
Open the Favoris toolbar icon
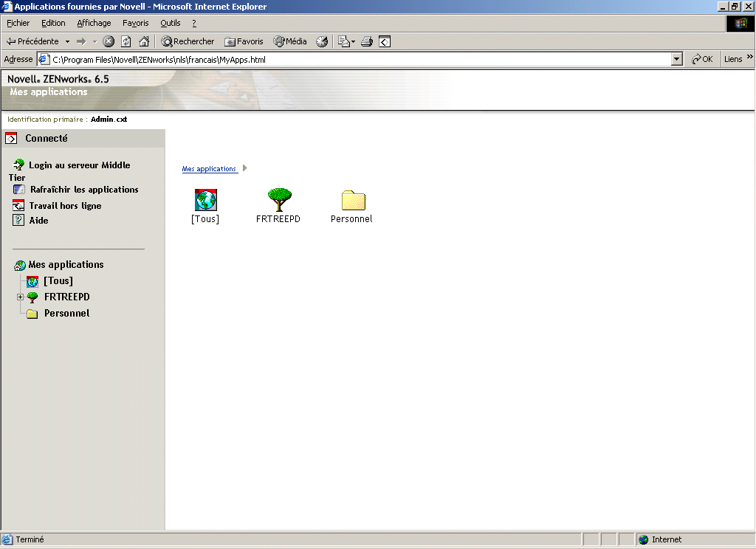point(230,41)
